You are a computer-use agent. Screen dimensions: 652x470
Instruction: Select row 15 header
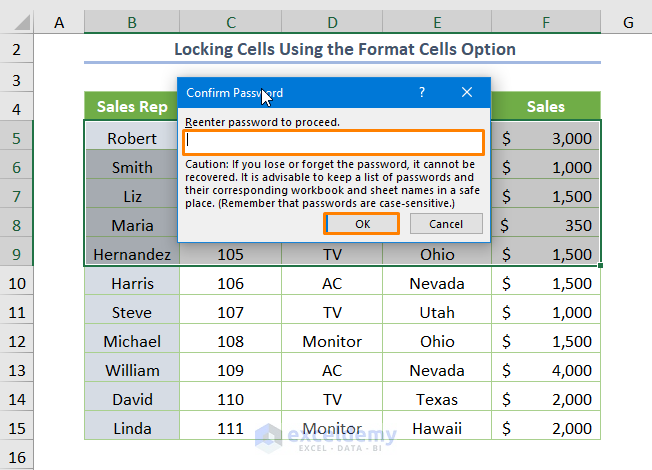click(17, 428)
